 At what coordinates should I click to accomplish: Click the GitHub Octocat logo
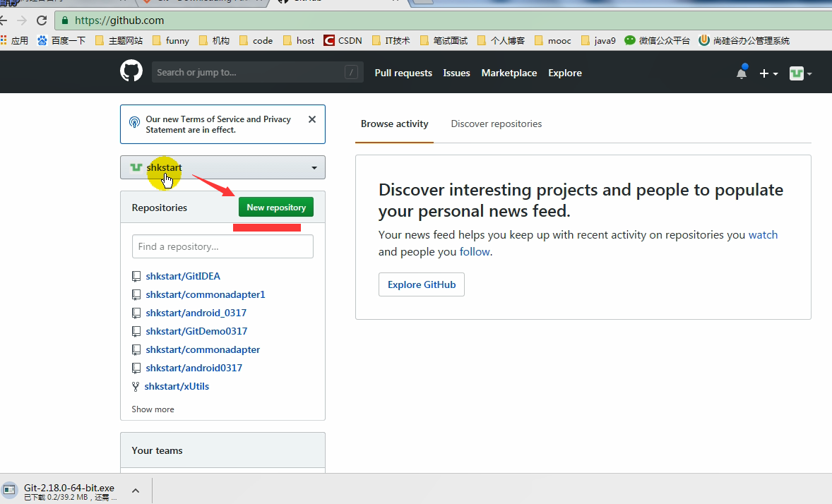[131, 71]
